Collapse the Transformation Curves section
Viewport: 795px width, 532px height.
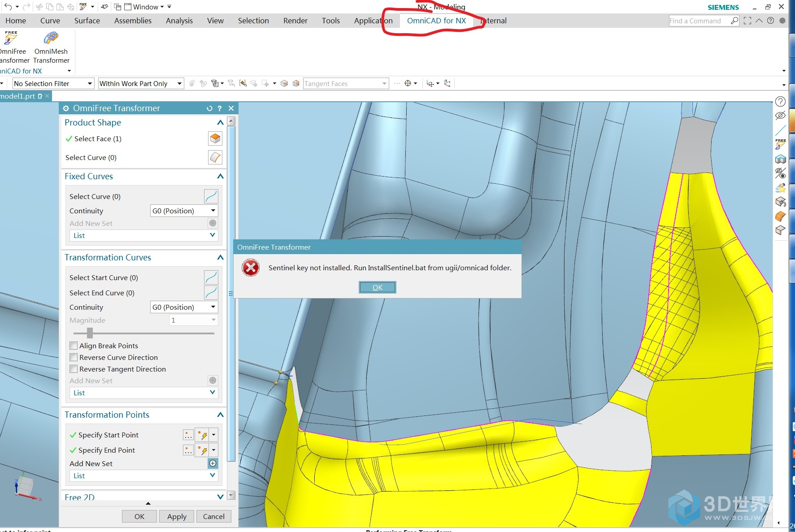point(220,257)
